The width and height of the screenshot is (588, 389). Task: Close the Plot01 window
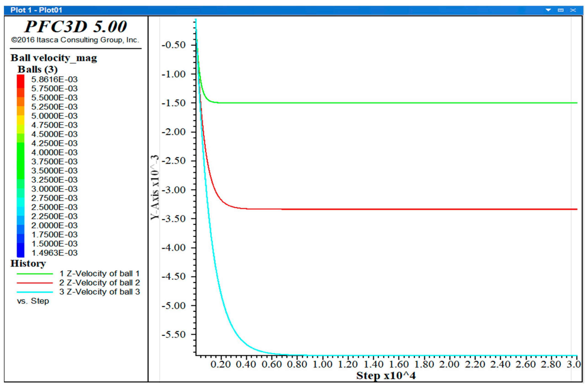(573, 10)
